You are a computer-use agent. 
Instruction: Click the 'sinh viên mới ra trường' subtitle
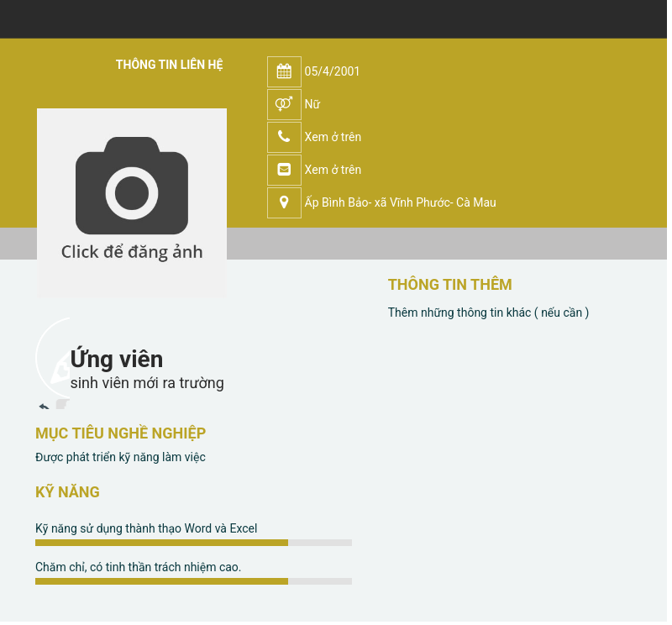pyautogui.click(x=147, y=383)
